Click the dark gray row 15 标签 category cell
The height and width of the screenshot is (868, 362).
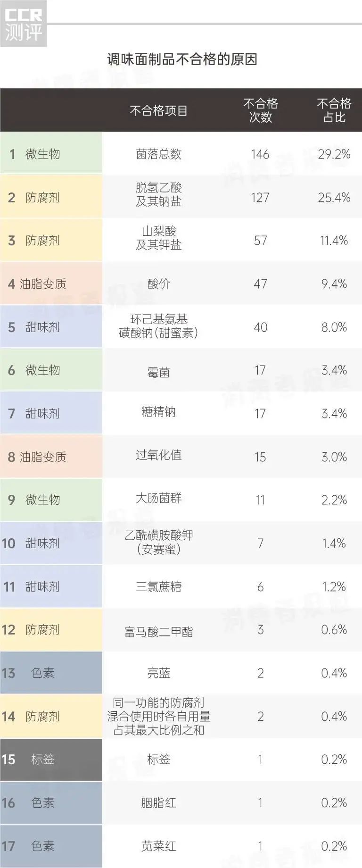tap(51, 759)
